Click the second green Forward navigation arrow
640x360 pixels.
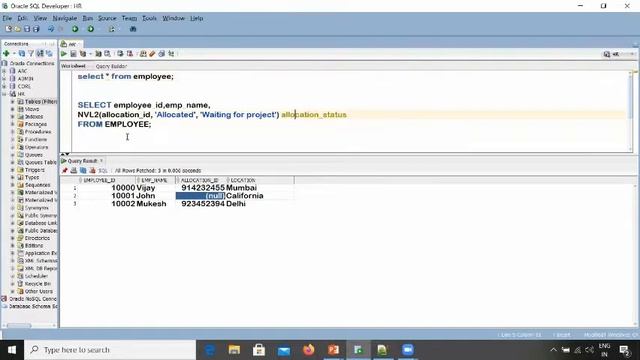click(91, 29)
